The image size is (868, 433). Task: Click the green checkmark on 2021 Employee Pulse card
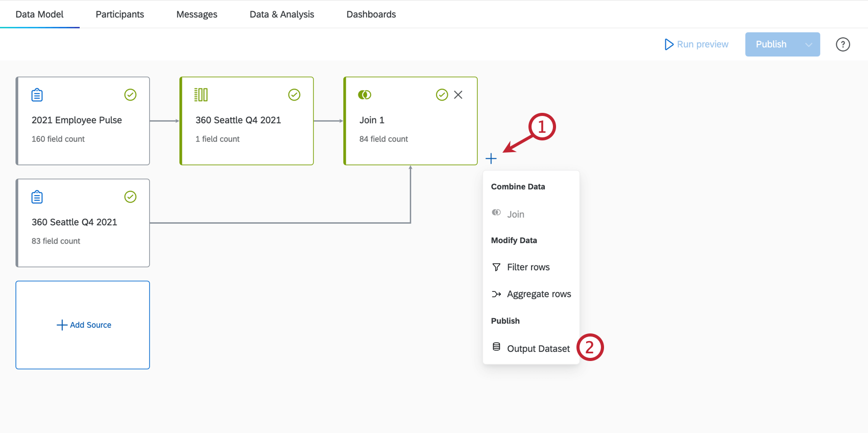click(x=131, y=95)
